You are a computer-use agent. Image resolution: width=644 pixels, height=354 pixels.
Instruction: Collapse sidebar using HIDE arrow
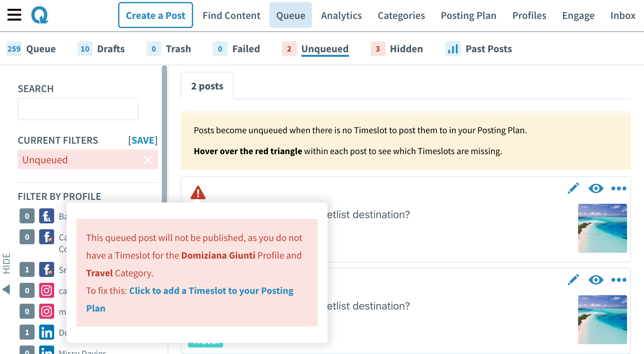coord(6,289)
